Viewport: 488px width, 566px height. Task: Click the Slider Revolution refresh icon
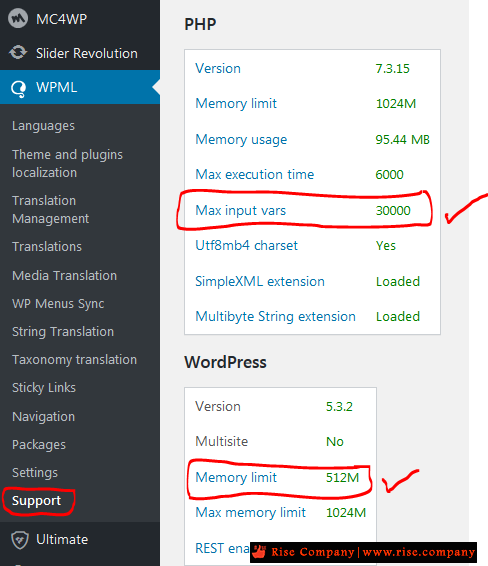18,53
